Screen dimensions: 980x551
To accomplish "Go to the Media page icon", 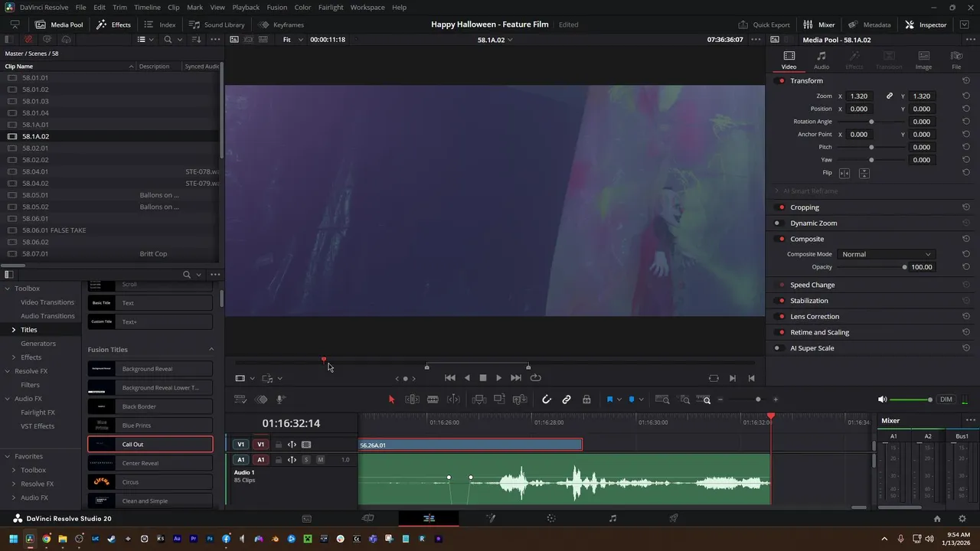I will click(x=307, y=518).
